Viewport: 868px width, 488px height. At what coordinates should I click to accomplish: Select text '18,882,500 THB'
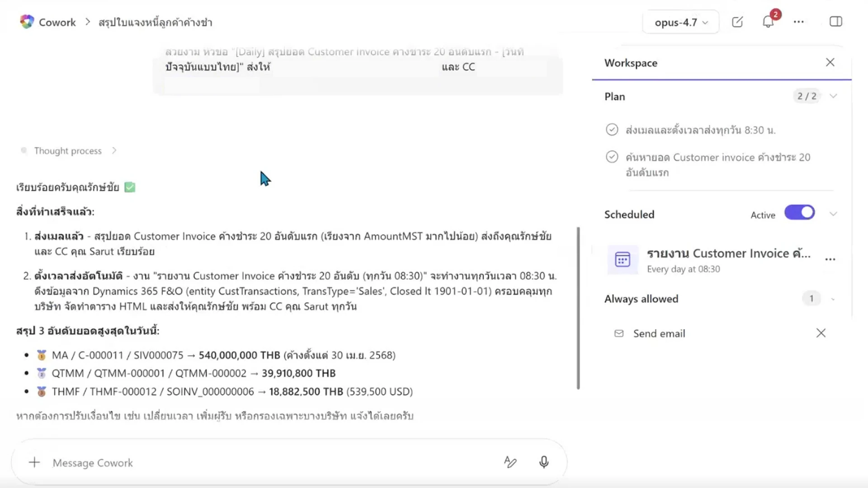306,391
